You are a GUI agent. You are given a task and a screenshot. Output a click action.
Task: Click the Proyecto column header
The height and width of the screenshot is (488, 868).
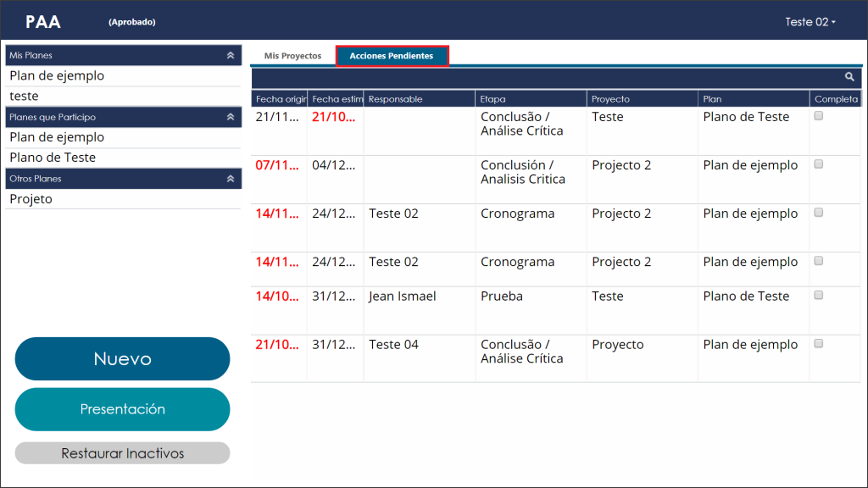point(643,99)
